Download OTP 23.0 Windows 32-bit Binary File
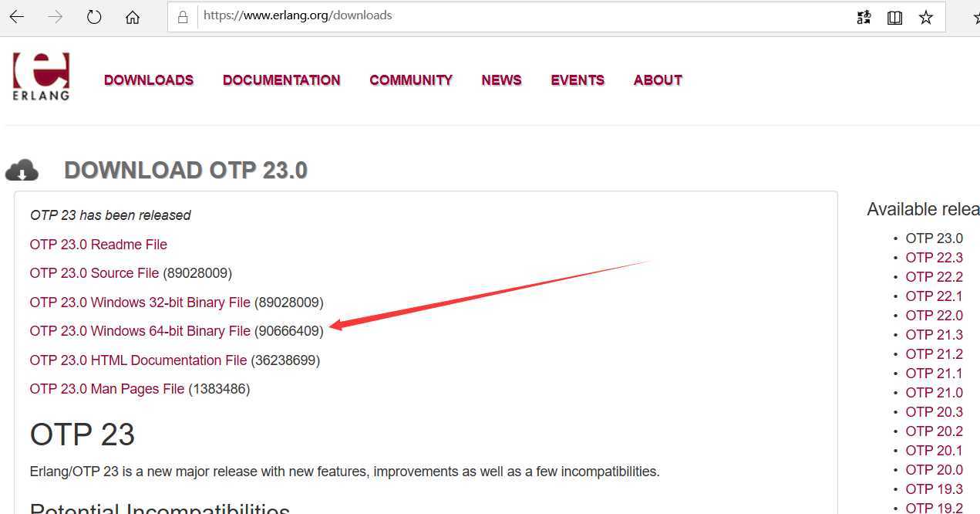 pyautogui.click(x=140, y=303)
